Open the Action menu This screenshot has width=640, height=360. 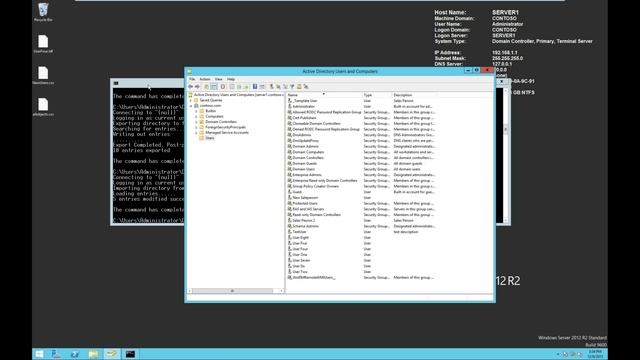coord(205,79)
